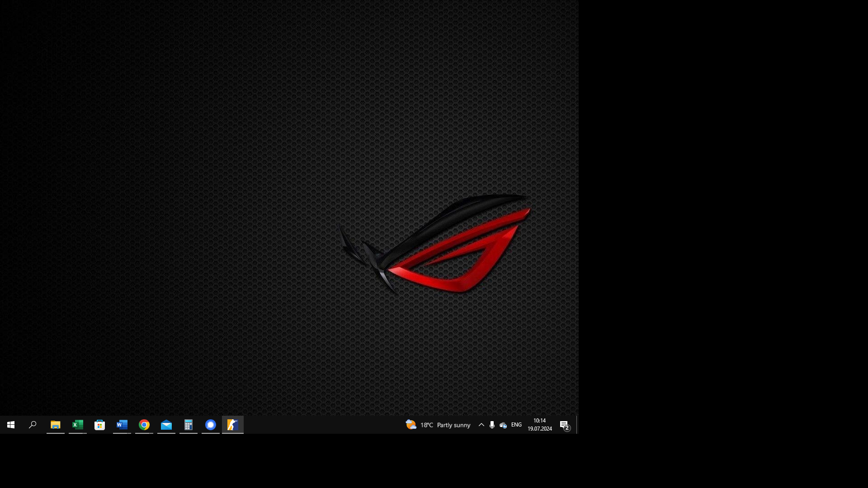The width and height of the screenshot is (868, 488).
Task: Switch to Word on the taskbar
Action: pyautogui.click(x=122, y=425)
